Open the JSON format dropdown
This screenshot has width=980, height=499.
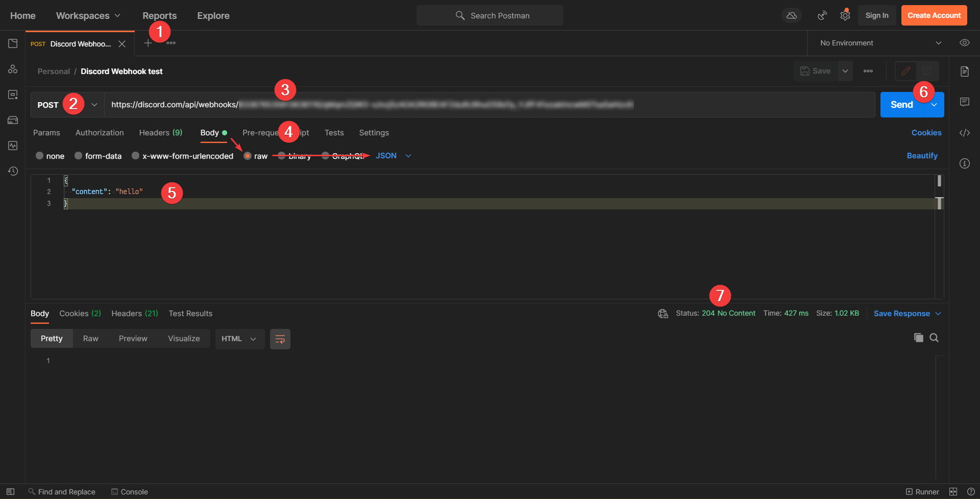click(x=394, y=156)
